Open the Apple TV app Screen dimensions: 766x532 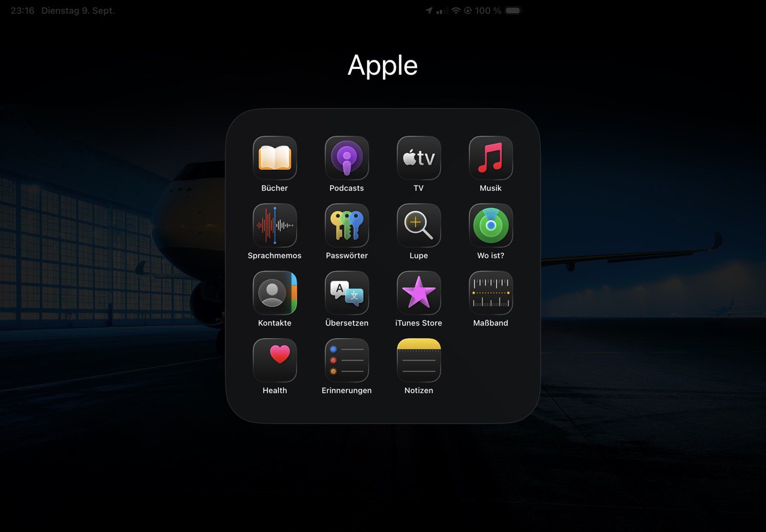click(419, 158)
